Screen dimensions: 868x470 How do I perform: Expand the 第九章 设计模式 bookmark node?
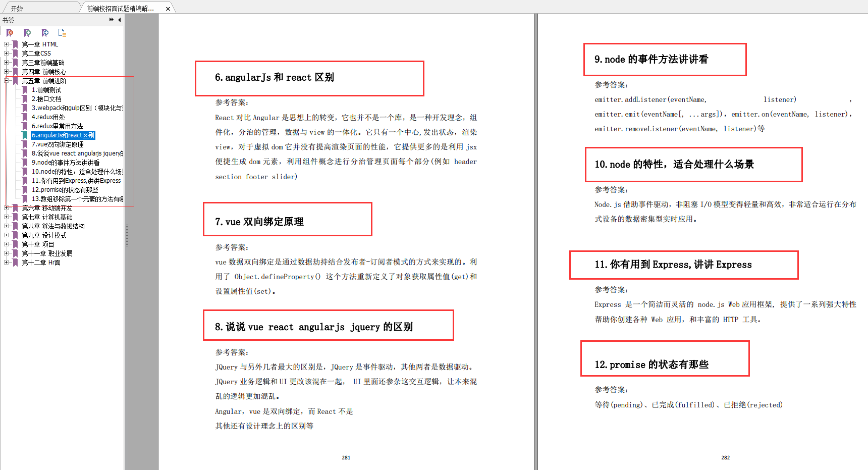(7, 235)
